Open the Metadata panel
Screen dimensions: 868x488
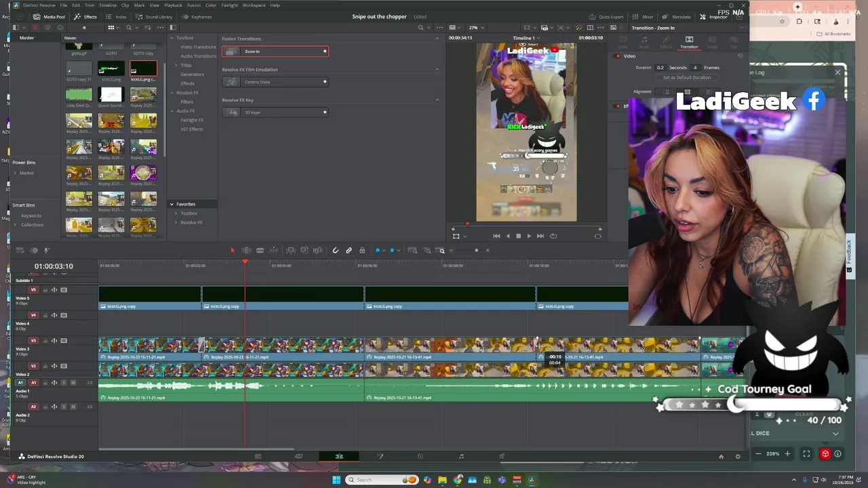point(677,16)
